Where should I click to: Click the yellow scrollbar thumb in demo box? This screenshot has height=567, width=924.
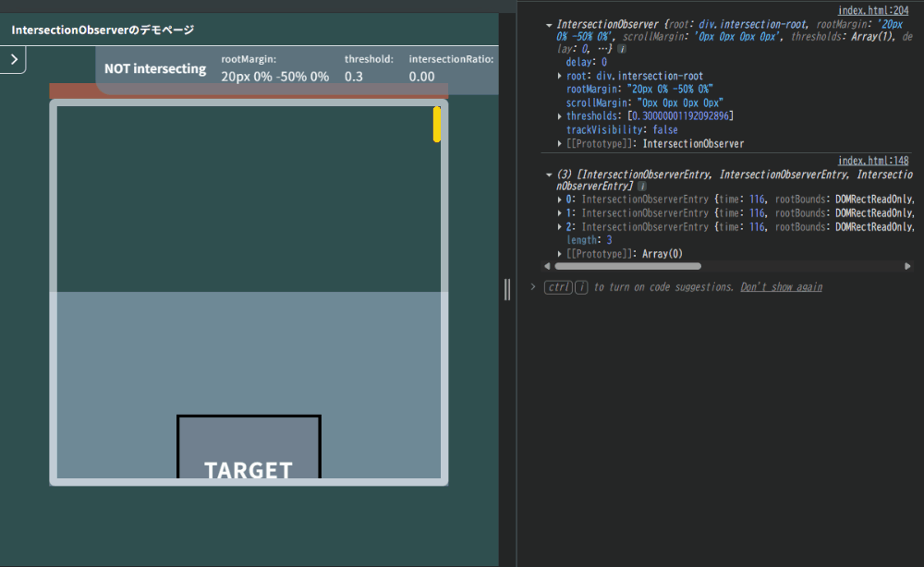437,125
